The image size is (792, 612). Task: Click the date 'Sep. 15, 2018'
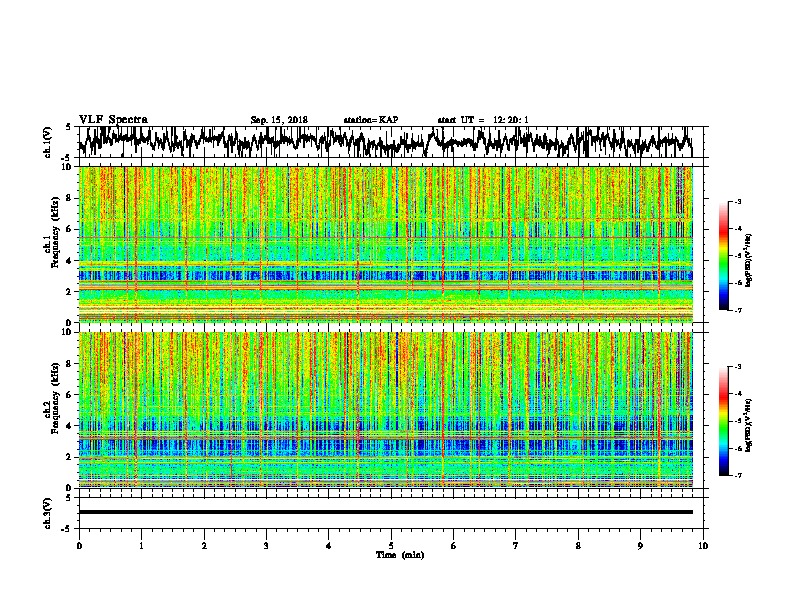[x=279, y=120]
